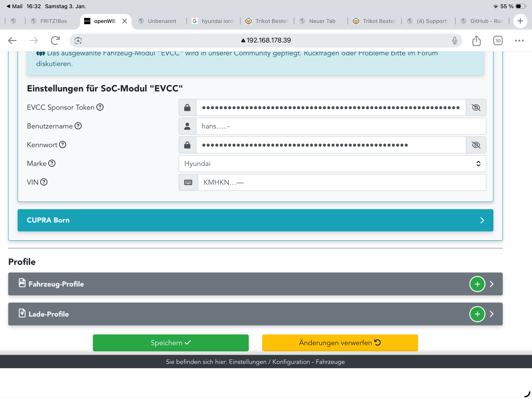Expand the Lade-Profile section chevron
This screenshot has height=399, width=532.
(492, 314)
